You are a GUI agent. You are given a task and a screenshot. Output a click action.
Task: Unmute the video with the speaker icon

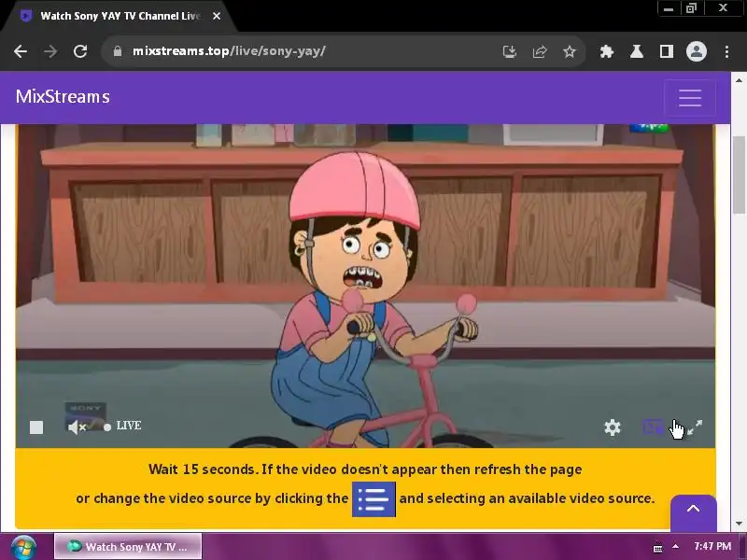click(x=77, y=427)
